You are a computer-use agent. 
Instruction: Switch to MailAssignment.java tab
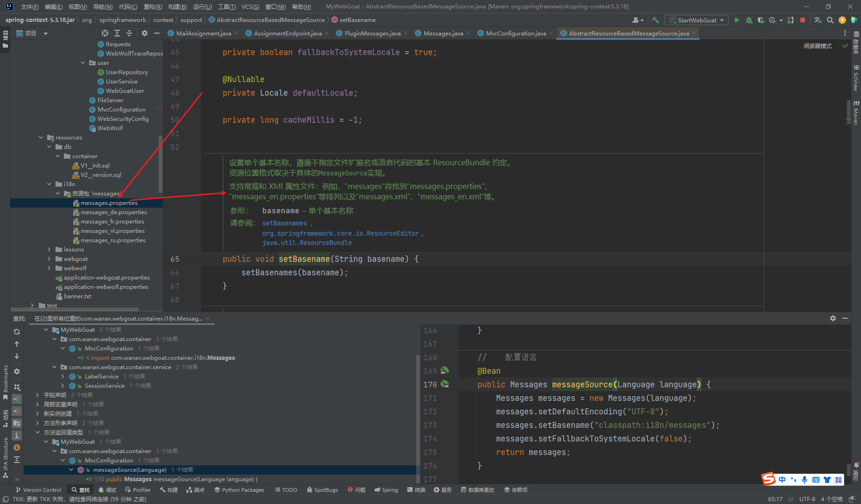(x=203, y=33)
